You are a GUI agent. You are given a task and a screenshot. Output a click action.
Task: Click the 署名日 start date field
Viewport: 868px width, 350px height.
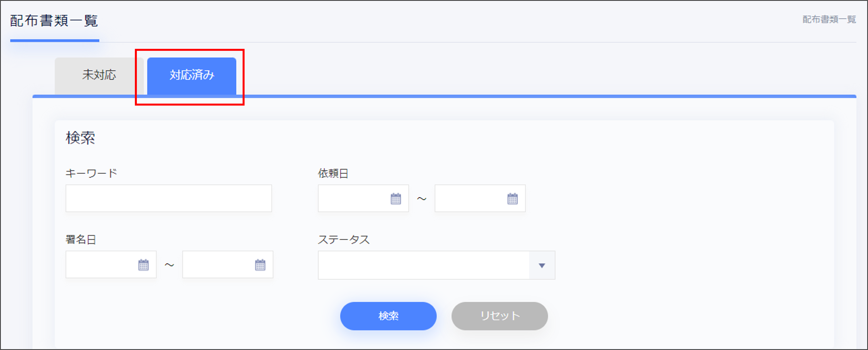tap(111, 264)
